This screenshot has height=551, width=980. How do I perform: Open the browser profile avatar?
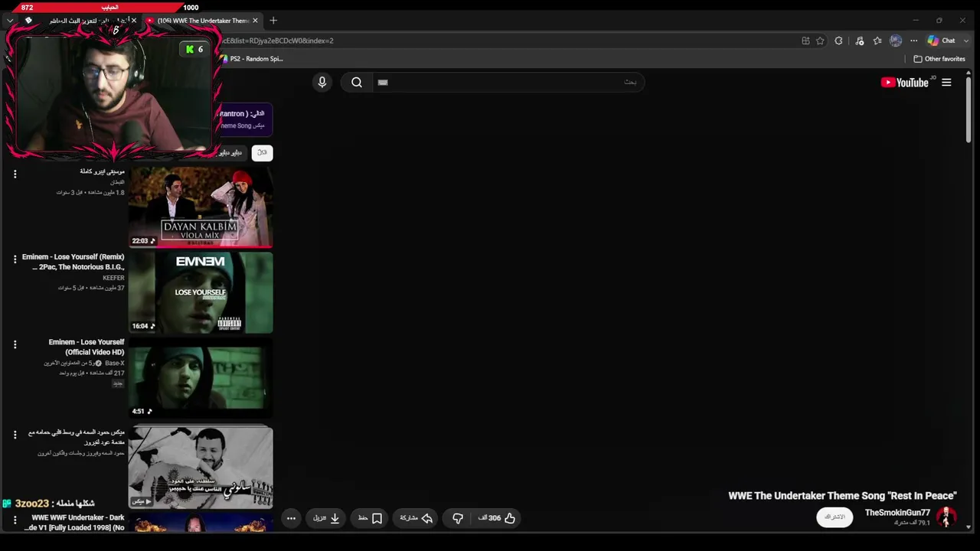tap(896, 41)
